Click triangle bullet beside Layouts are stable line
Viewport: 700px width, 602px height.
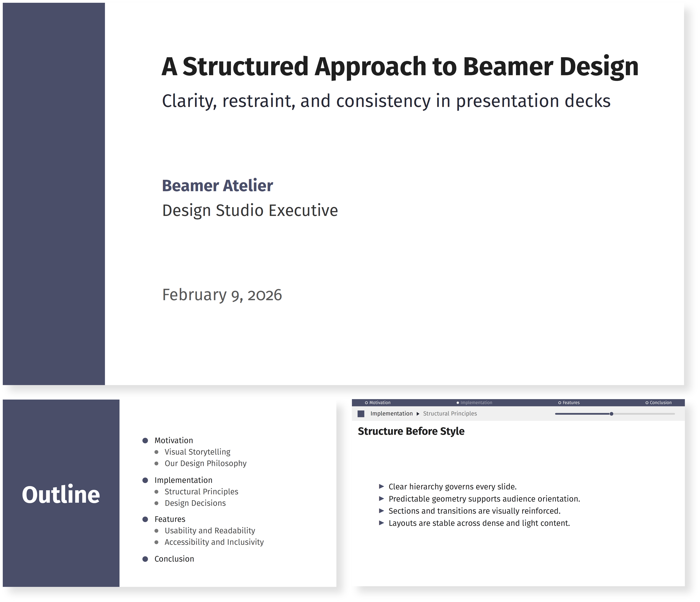click(381, 523)
